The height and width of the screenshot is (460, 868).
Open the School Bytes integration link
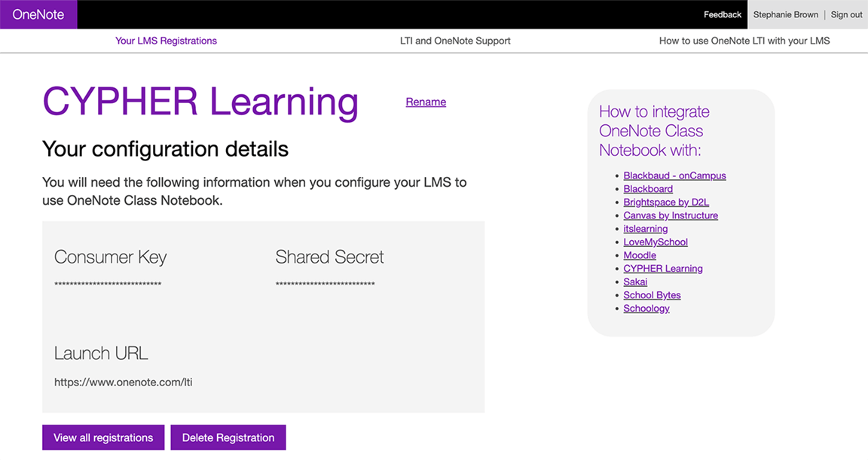652,295
